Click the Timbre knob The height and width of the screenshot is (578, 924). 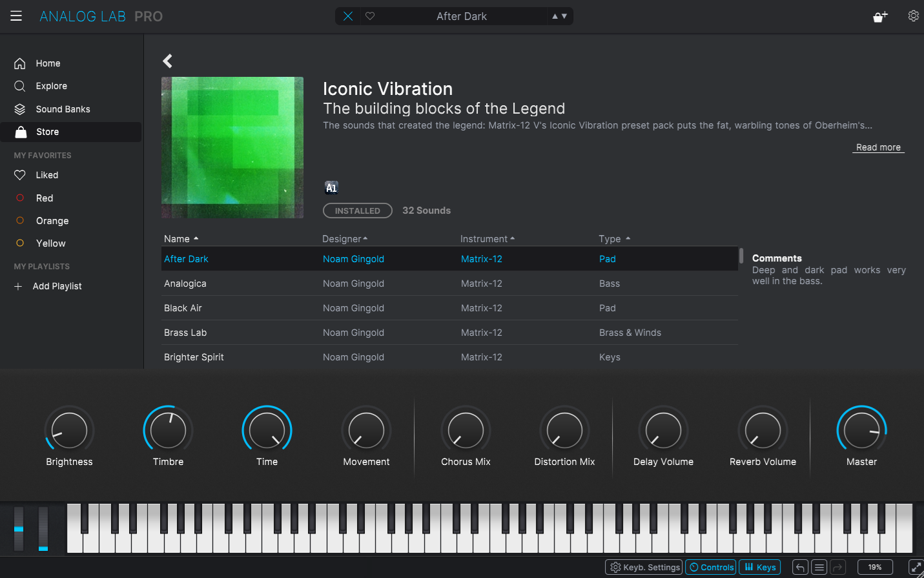tap(168, 430)
